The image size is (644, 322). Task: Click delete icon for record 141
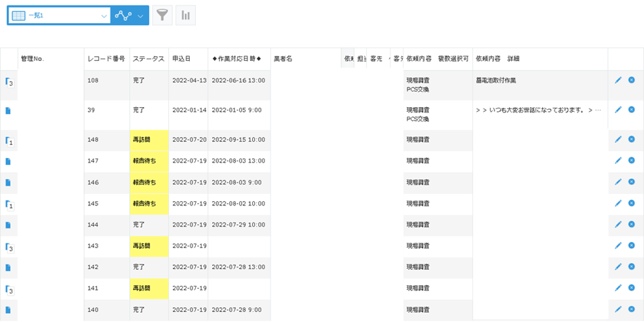coord(632,288)
